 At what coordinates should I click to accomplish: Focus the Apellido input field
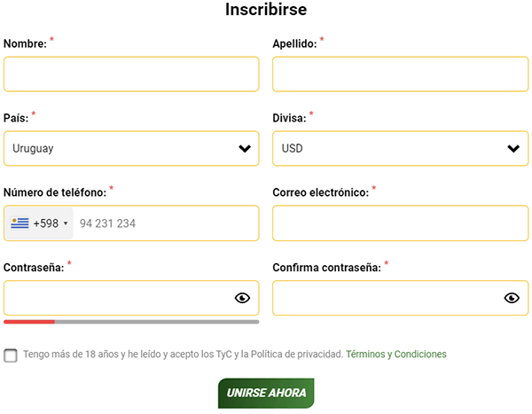coord(400,74)
